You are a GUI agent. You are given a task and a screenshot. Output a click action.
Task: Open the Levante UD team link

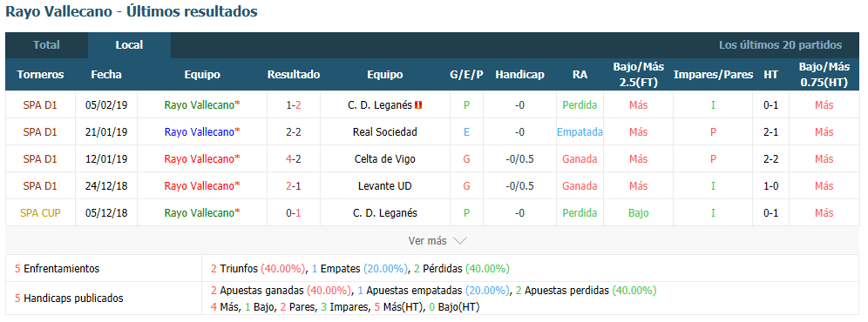[x=384, y=186]
